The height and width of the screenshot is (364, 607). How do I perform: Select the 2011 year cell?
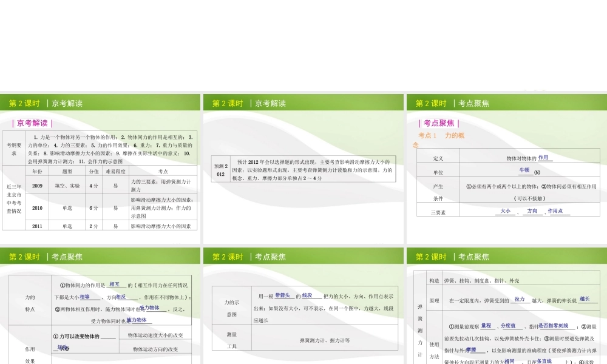(37, 226)
